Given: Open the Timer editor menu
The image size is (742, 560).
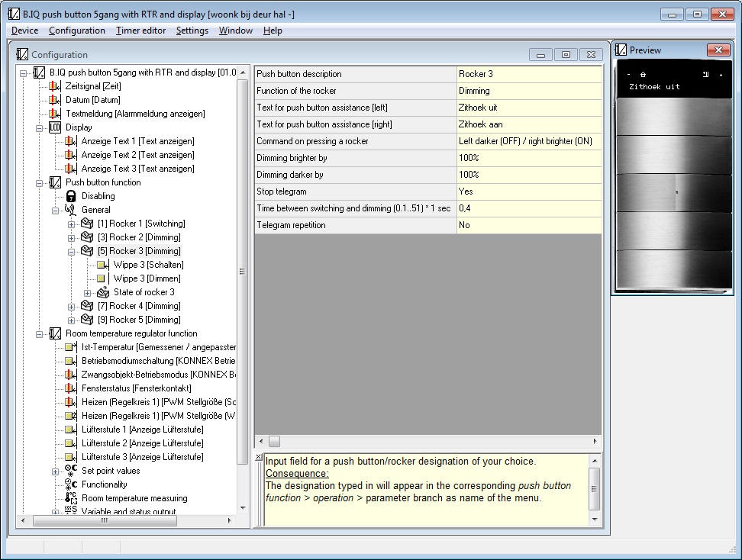Looking at the screenshot, I should [140, 31].
